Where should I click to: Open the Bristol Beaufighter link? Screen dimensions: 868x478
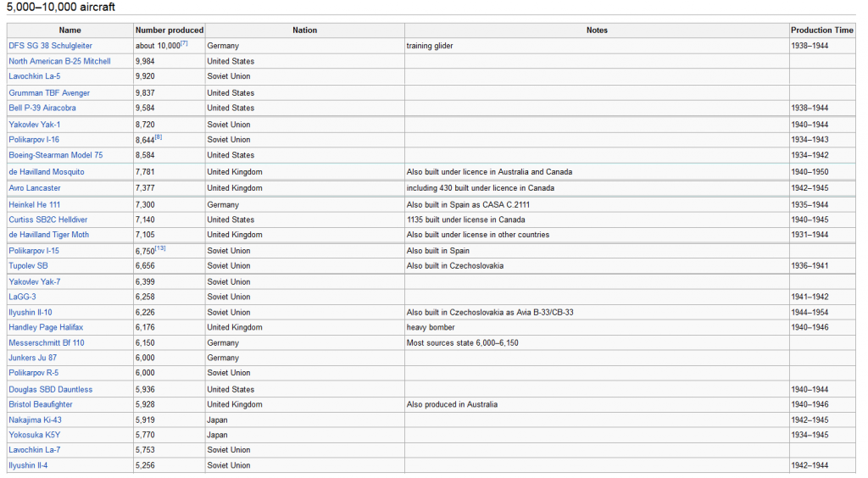[41, 404]
